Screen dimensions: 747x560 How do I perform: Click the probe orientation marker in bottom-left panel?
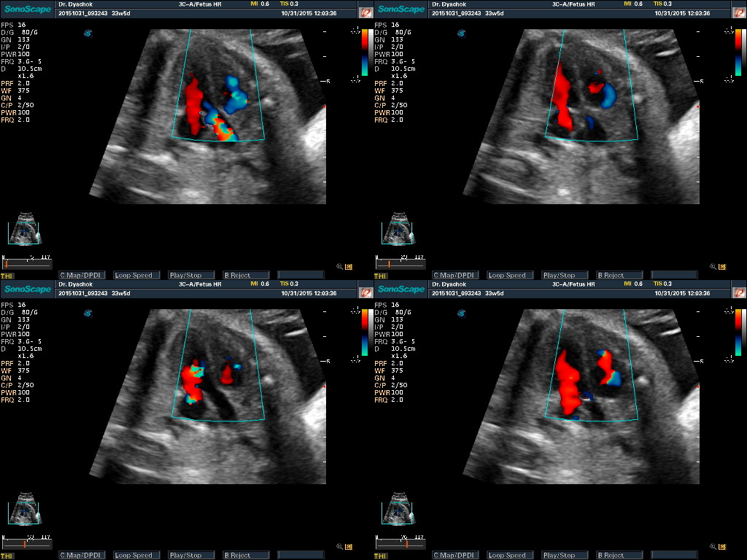(88, 313)
